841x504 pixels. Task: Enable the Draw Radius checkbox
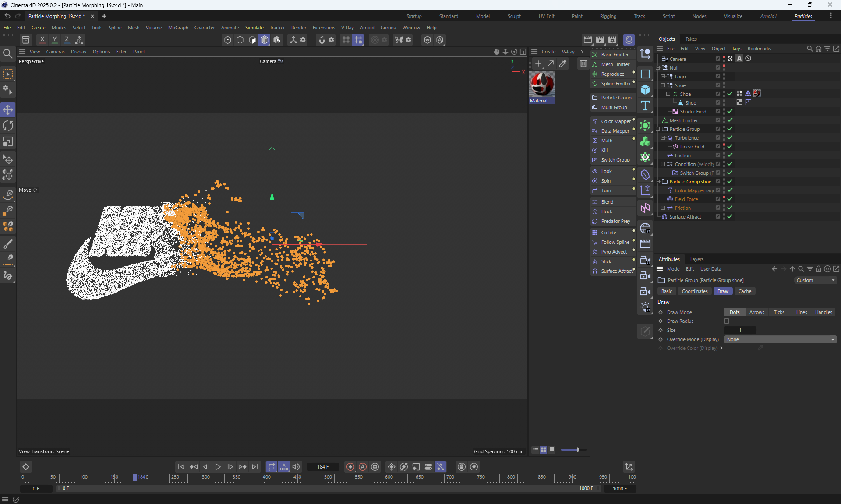point(727,321)
